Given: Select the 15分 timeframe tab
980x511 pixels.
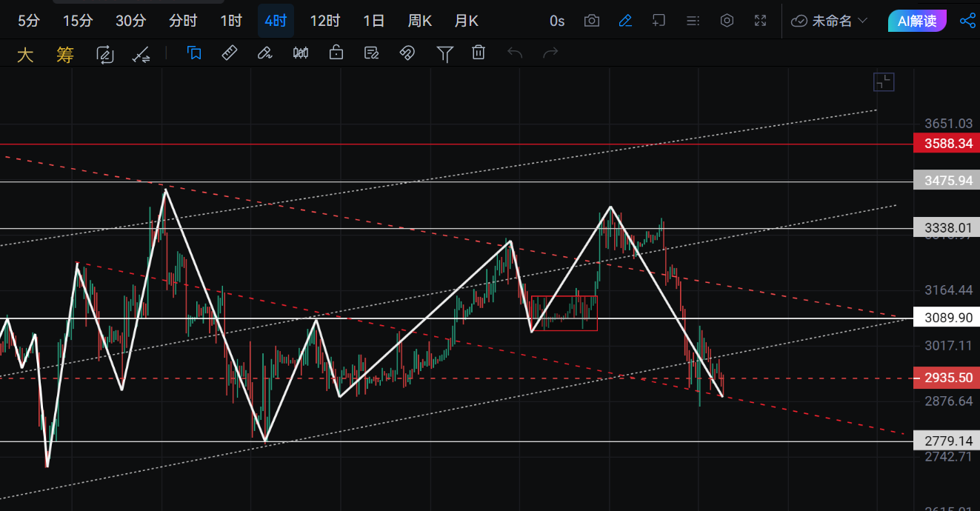Looking at the screenshot, I should 78,21.
